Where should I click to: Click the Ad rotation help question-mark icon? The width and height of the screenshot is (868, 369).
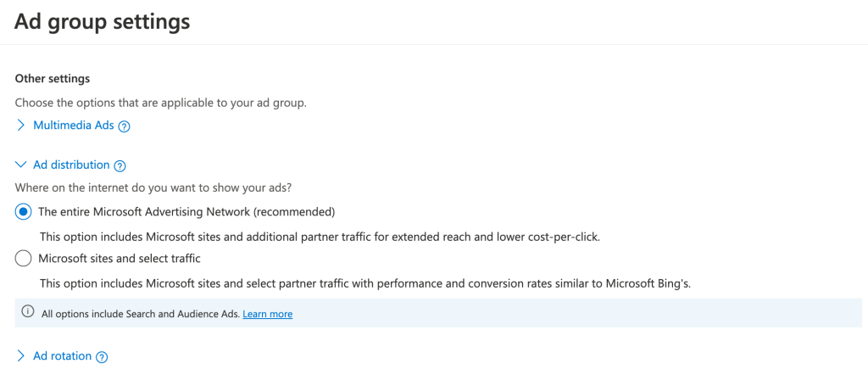[x=102, y=357]
